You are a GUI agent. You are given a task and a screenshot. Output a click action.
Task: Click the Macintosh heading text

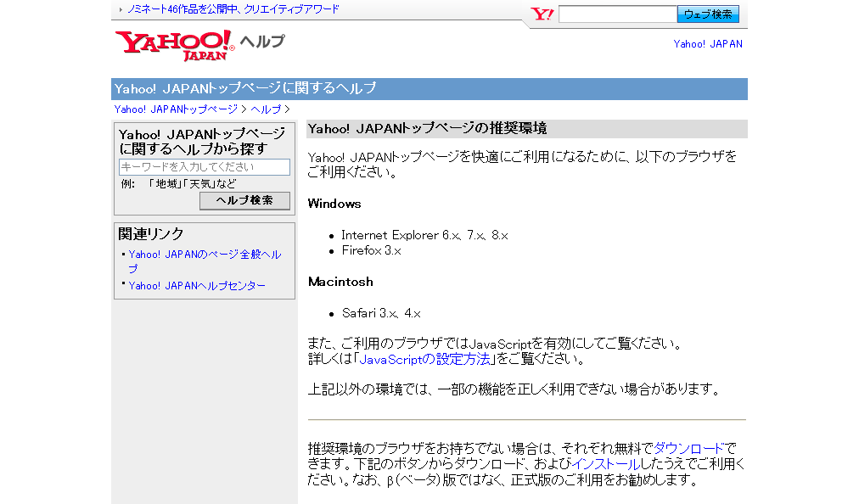[x=340, y=282]
